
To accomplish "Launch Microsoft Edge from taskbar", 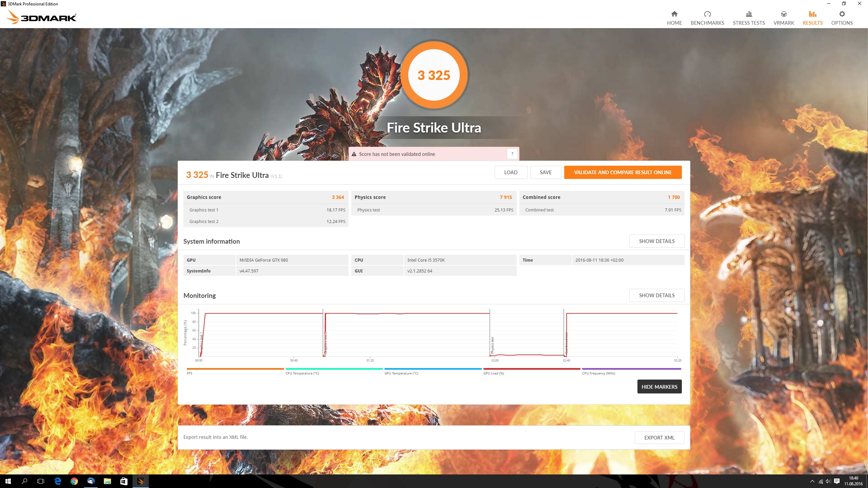I will pyautogui.click(x=58, y=481).
